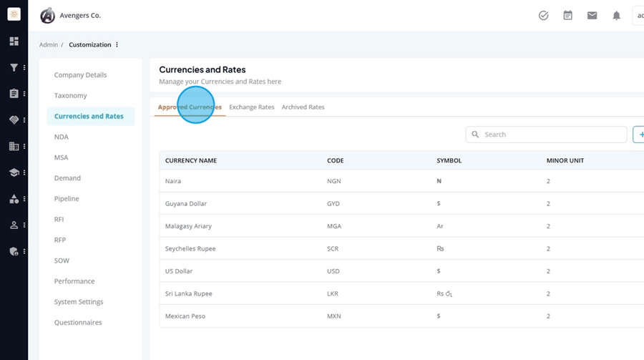
Task: Open RFP settings section
Action: pyautogui.click(x=60, y=240)
